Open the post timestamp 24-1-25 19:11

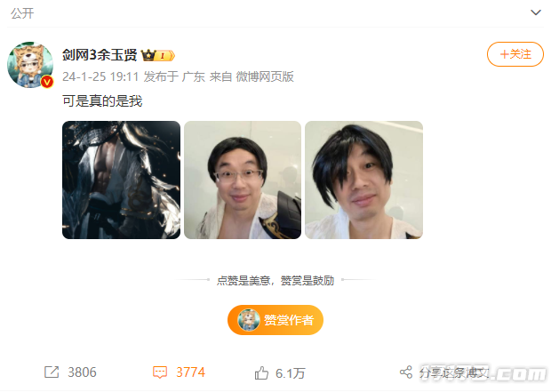pos(100,76)
